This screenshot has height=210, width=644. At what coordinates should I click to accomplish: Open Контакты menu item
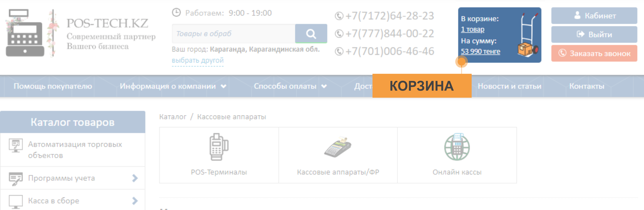pyautogui.click(x=586, y=86)
